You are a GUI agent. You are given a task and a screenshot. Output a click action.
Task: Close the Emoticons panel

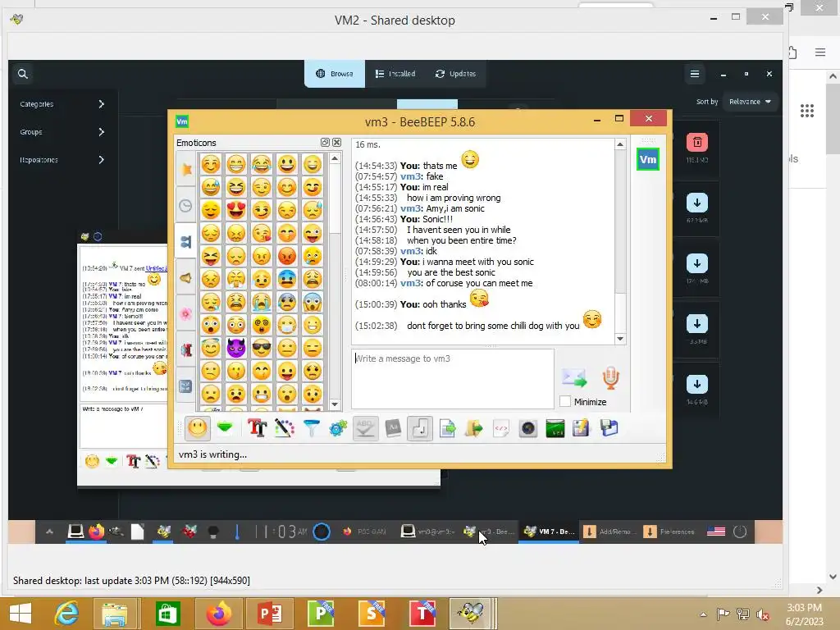click(337, 142)
